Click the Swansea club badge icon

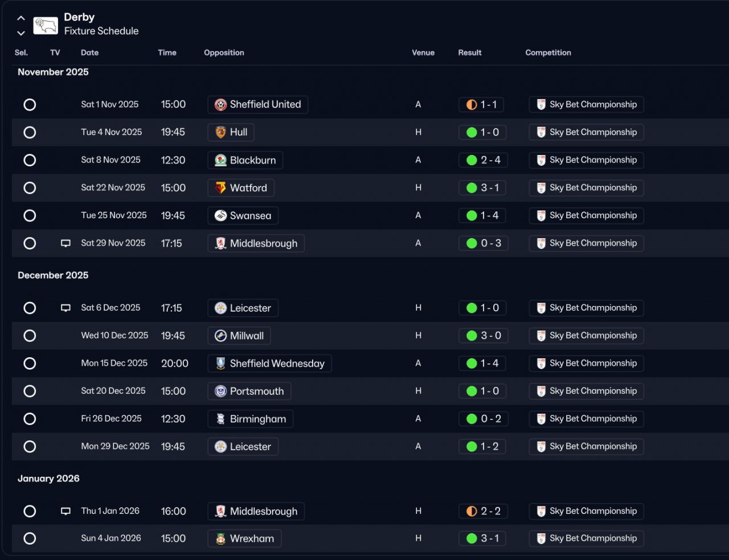point(220,216)
